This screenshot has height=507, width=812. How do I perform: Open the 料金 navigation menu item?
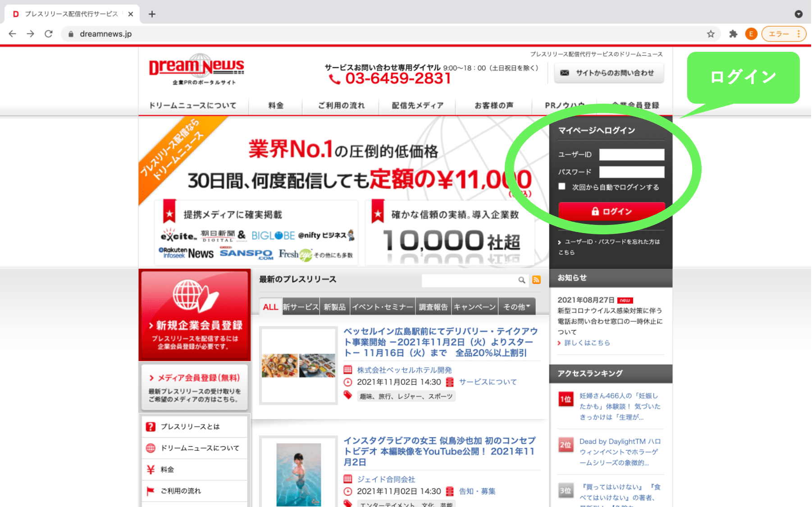tap(276, 105)
